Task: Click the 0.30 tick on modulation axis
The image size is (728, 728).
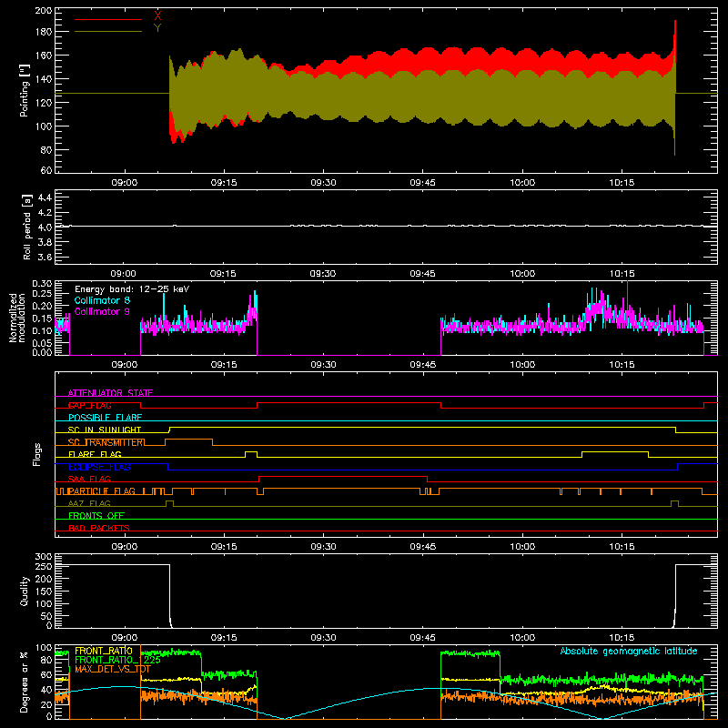Action: point(42,284)
